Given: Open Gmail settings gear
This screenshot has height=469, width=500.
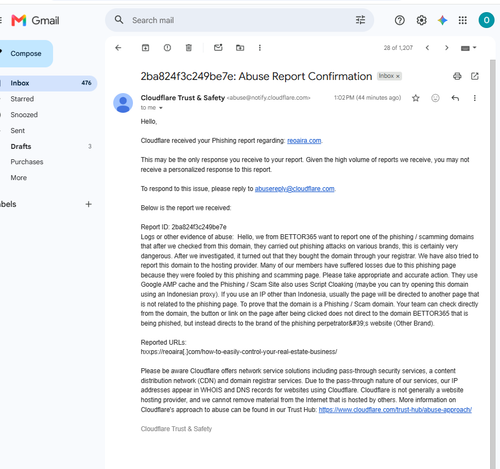Looking at the screenshot, I should (421, 20).
